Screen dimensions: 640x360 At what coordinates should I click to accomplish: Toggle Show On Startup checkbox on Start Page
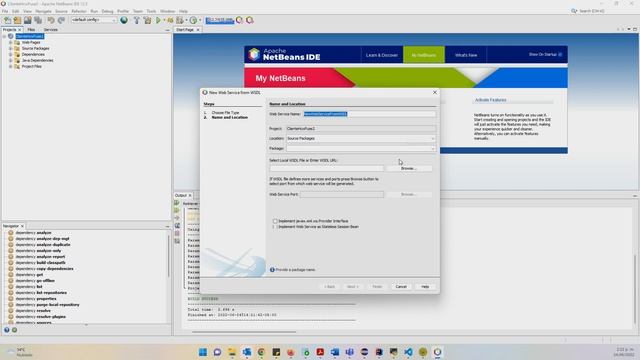[560, 54]
